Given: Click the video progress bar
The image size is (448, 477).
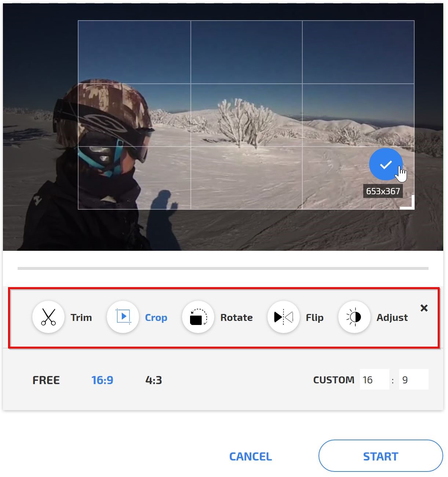Looking at the screenshot, I should click(223, 268).
